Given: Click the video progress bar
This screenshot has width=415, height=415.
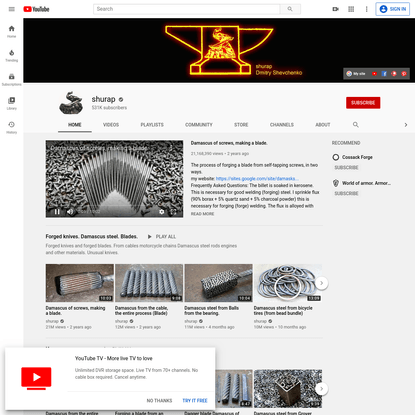Looking at the screenshot, I should 114,206.
